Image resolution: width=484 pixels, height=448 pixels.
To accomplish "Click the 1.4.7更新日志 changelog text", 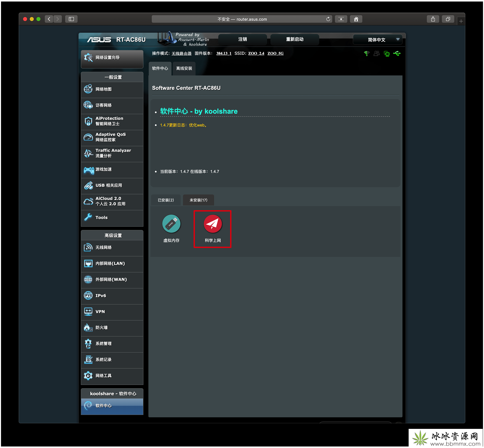I will point(184,125).
